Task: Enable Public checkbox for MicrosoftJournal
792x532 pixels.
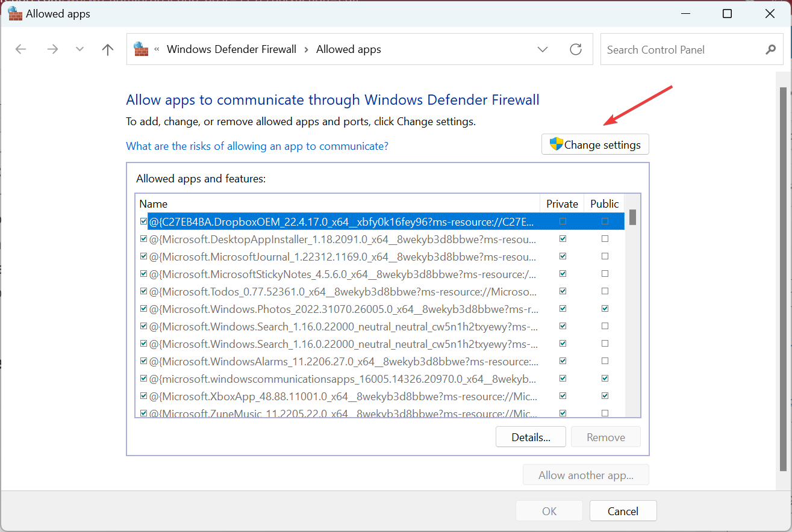Action: coord(605,256)
